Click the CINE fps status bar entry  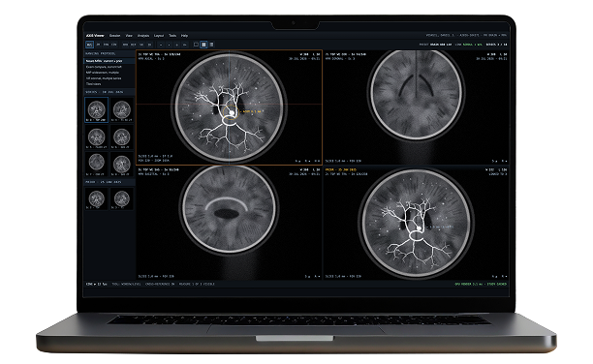97,284
